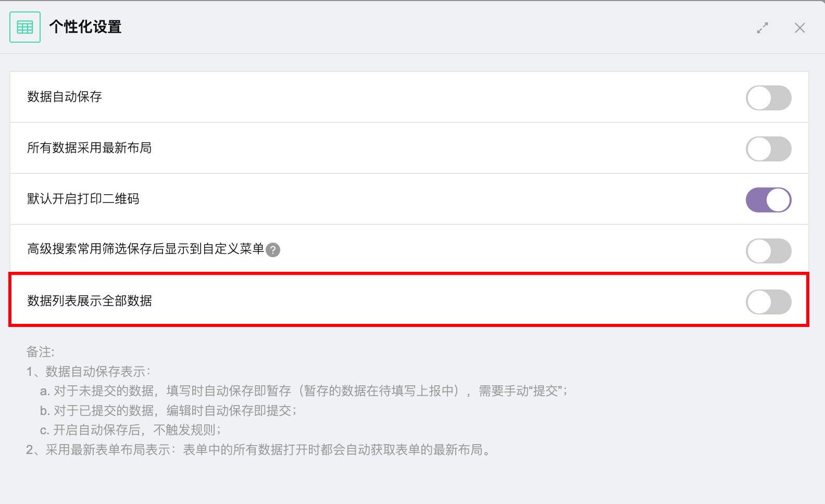
Task: Click 高级搜索常用筛选保存后显示到自定义菜单 text
Action: coord(146,249)
